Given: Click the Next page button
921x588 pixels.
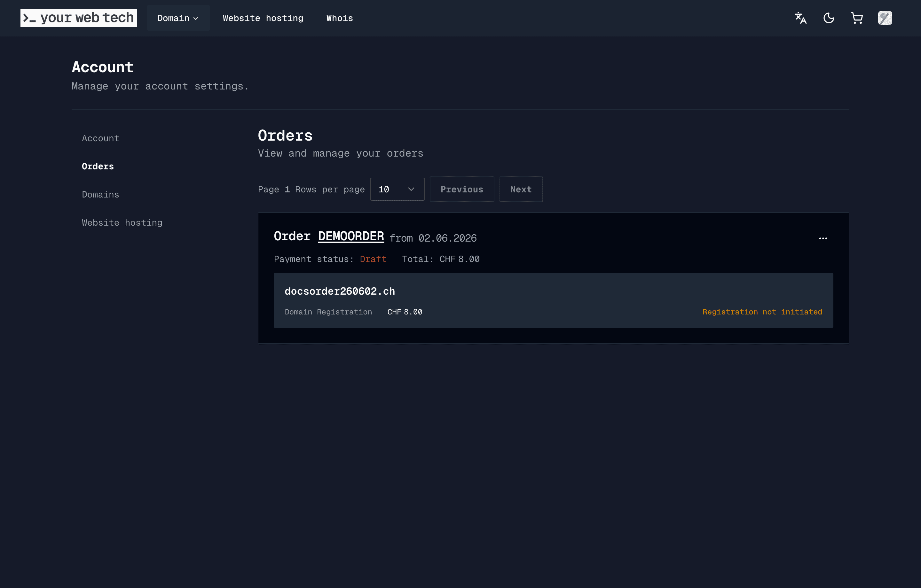Looking at the screenshot, I should pyautogui.click(x=521, y=189).
